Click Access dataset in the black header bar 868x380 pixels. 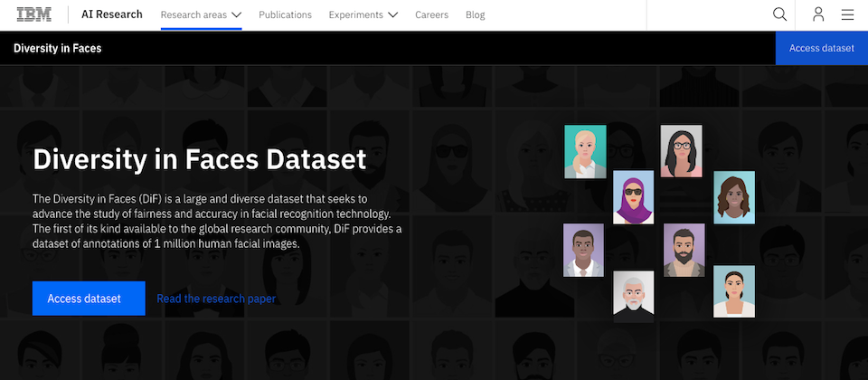click(x=822, y=48)
